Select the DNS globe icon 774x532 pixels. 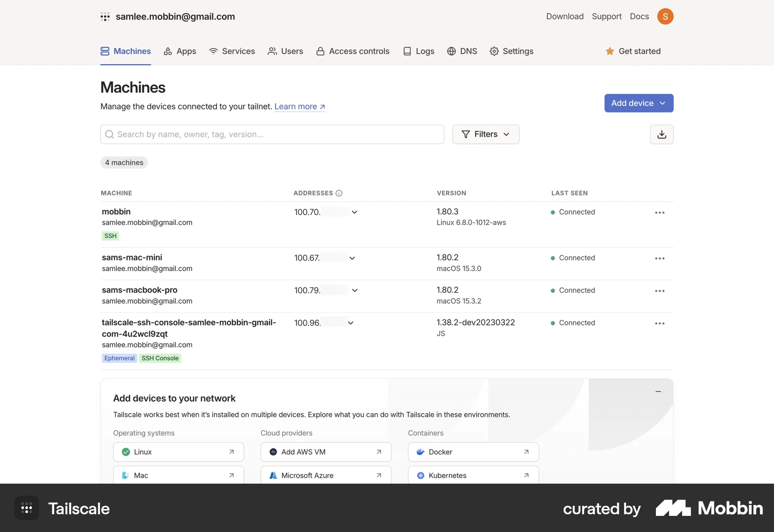pyautogui.click(x=451, y=51)
